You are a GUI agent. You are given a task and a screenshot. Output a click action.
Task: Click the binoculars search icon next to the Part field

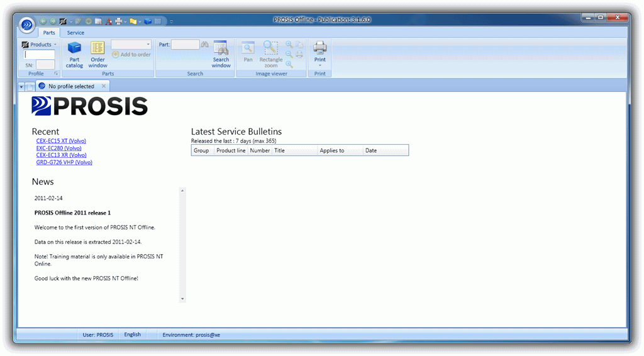tap(204, 45)
